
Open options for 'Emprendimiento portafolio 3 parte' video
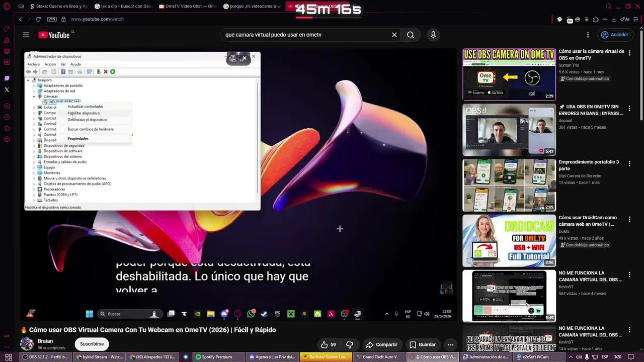[x=629, y=163]
